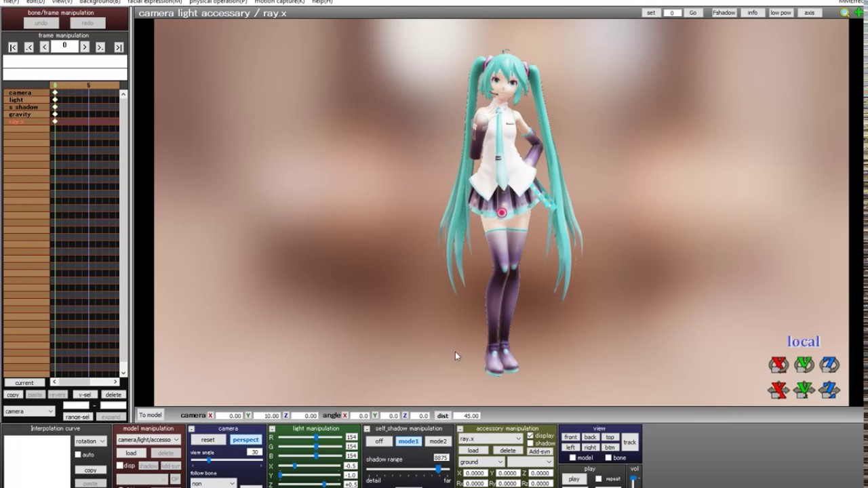Go to previous keyframe (.<) button
Screen dimensions: 868x488
(x=28, y=47)
